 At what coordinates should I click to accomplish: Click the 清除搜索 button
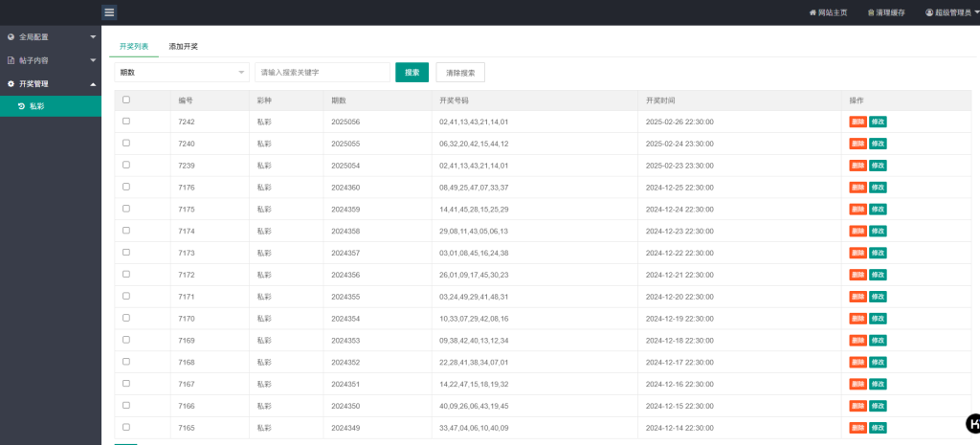click(x=460, y=72)
